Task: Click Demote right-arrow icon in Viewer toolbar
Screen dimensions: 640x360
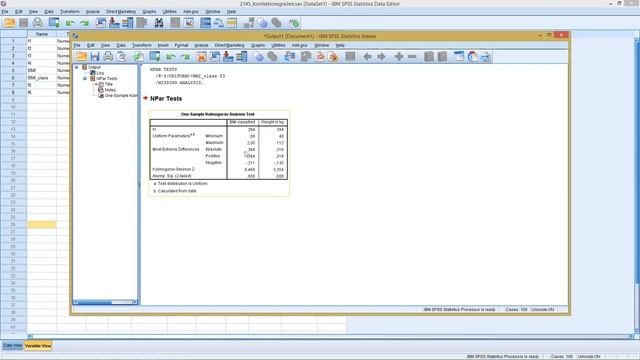Action: (381, 57)
